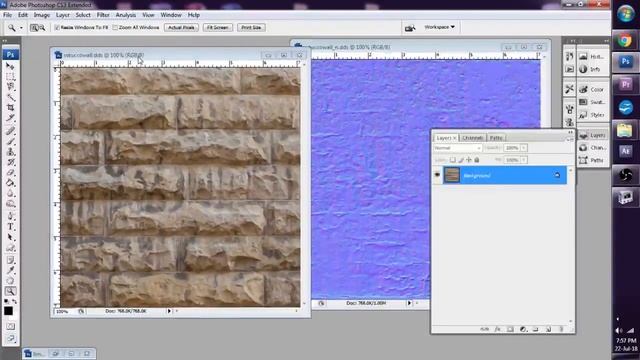Click the trash icon in Layers panel
Image resolution: width=640 pixels, height=360 pixels.
tap(561, 329)
